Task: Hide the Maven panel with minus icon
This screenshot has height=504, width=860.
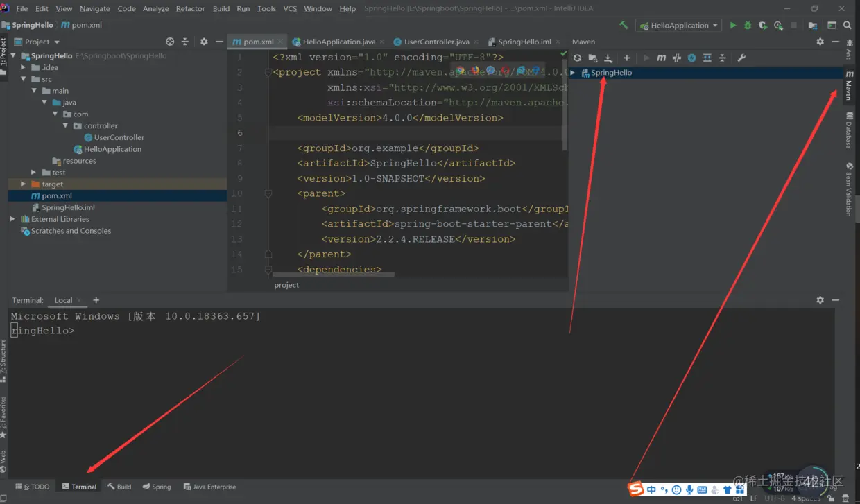Action: point(835,42)
